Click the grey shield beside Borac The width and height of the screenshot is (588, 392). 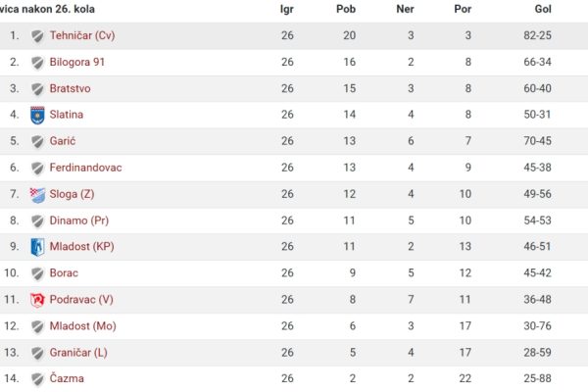[37, 273]
